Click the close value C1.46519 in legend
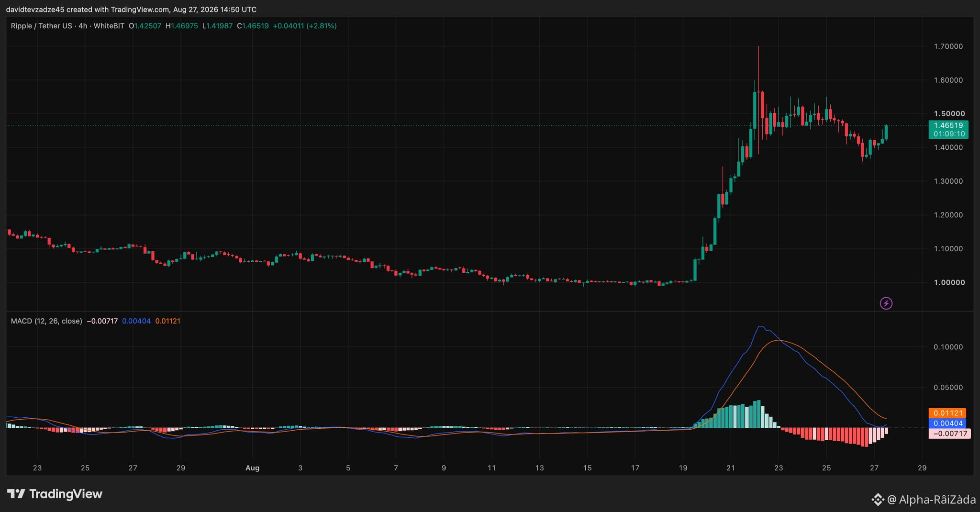This screenshot has height=512, width=980. (253, 26)
